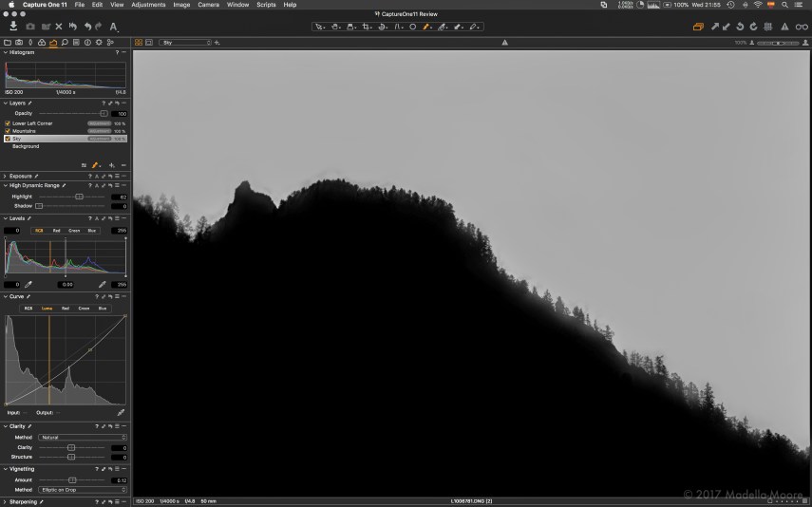
Task: Toggle the Sky layer checkbox
Action: [x=8, y=139]
